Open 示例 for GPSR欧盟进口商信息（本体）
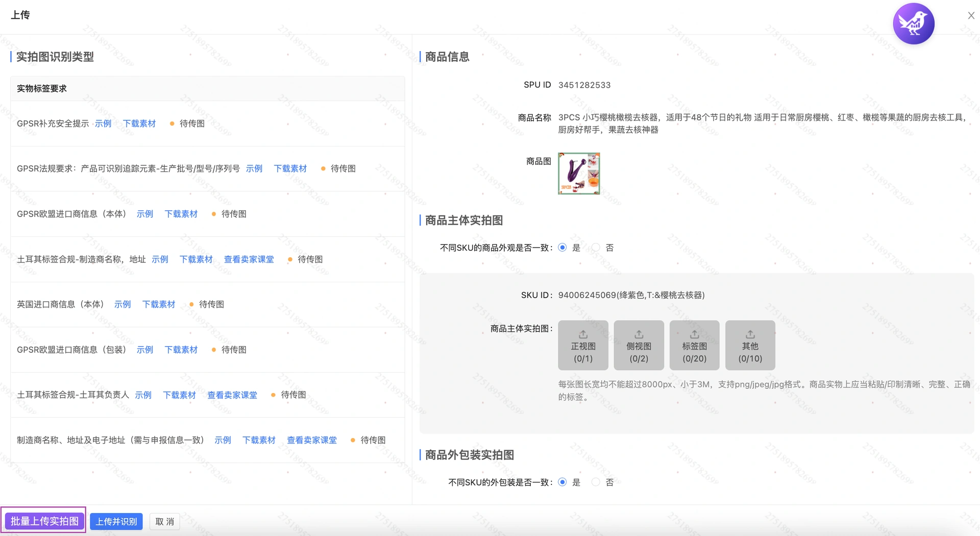This screenshot has width=980, height=536. (145, 214)
